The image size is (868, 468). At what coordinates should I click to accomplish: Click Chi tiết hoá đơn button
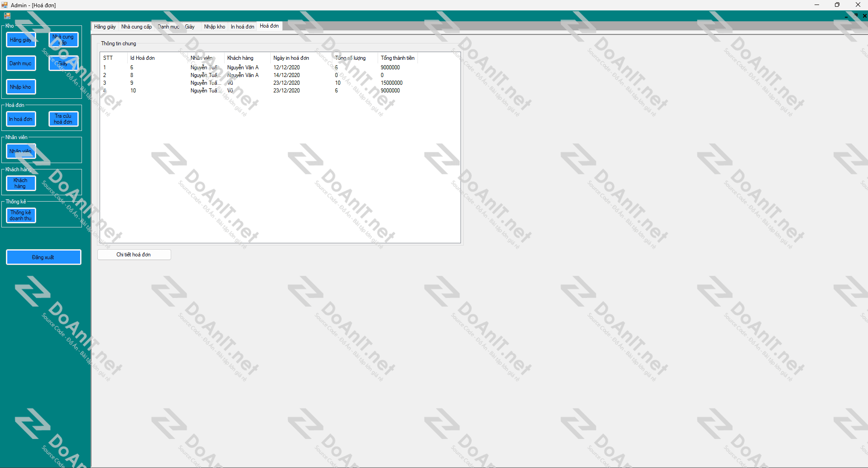(134, 255)
